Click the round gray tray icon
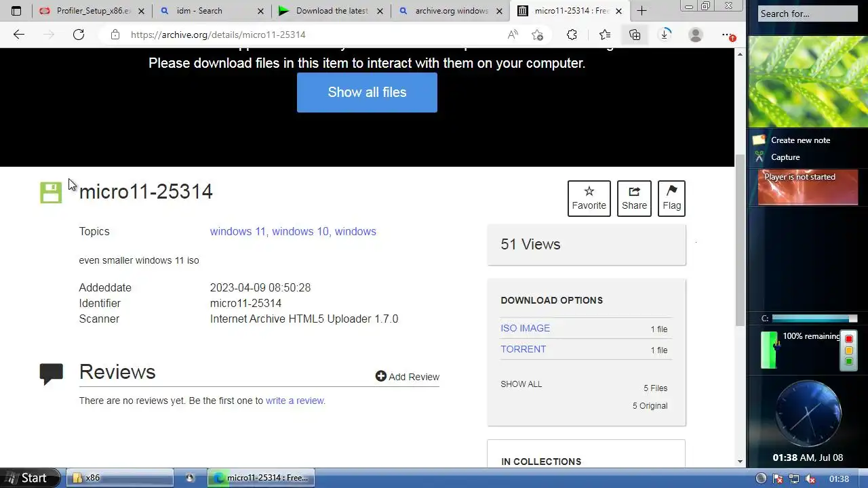Image resolution: width=868 pixels, height=488 pixels. coord(761,479)
